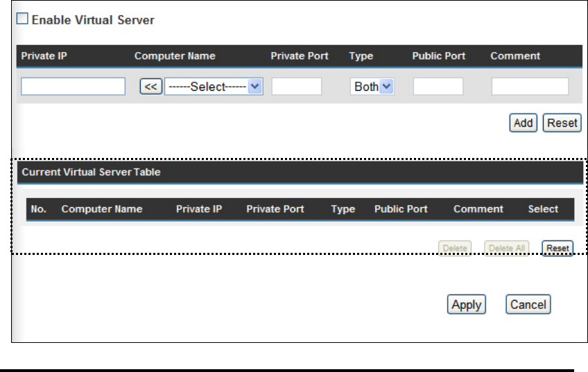Click the Public Port input field
This screenshot has width=588, height=372.
[x=438, y=87]
